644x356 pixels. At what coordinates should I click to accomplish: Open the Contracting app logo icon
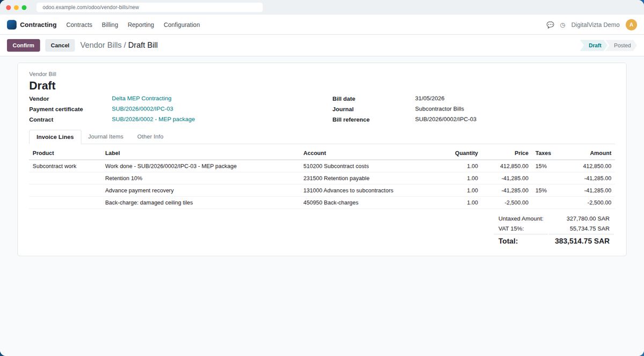(x=12, y=25)
